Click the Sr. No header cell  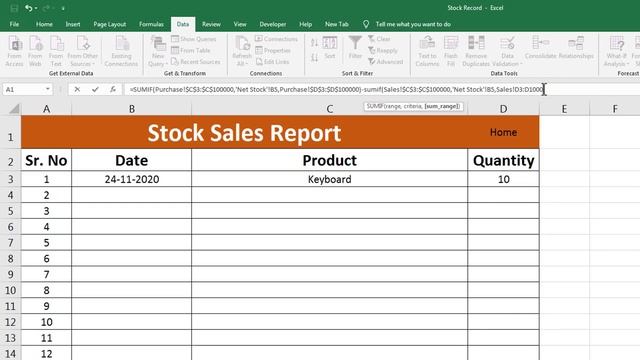pyautogui.click(x=47, y=160)
